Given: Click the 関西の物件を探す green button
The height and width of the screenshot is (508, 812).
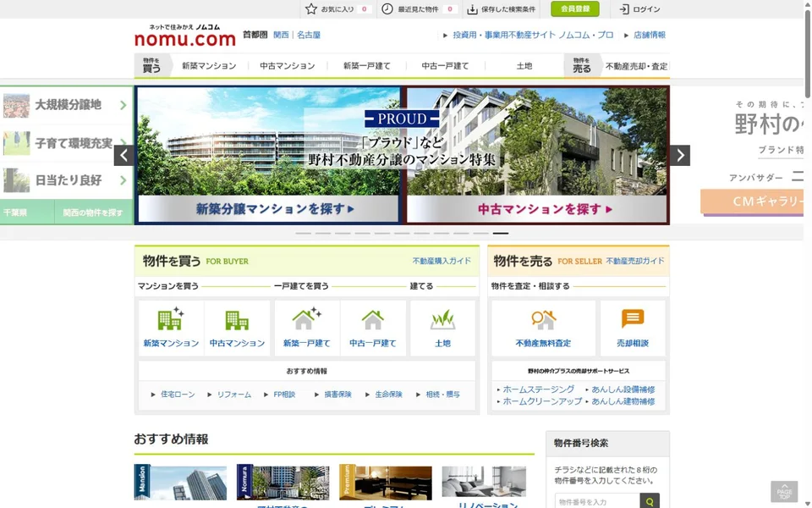Looking at the screenshot, I should pos(93,213).
